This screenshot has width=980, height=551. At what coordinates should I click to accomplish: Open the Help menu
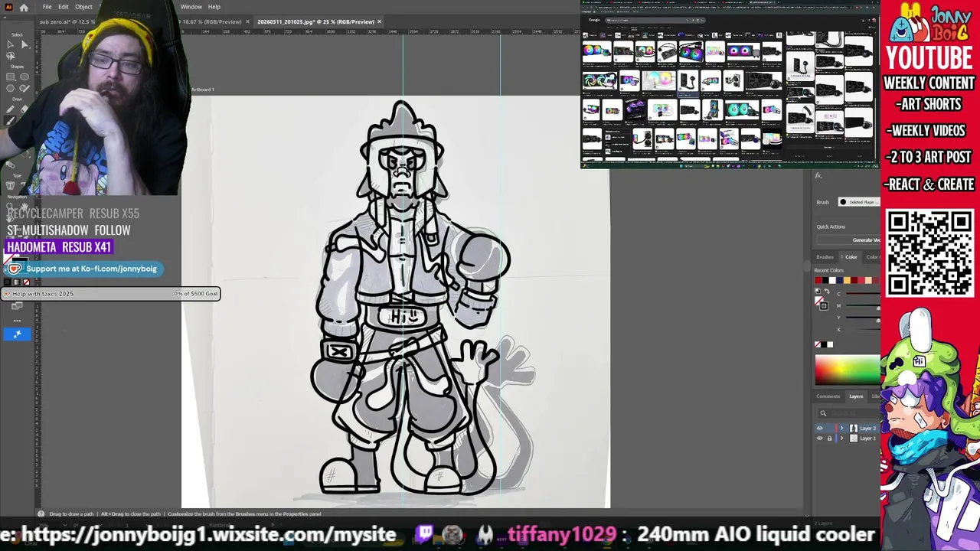click(214, 7)
